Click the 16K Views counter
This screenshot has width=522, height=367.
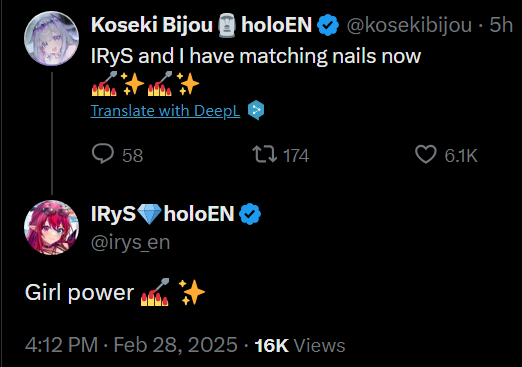300,345
